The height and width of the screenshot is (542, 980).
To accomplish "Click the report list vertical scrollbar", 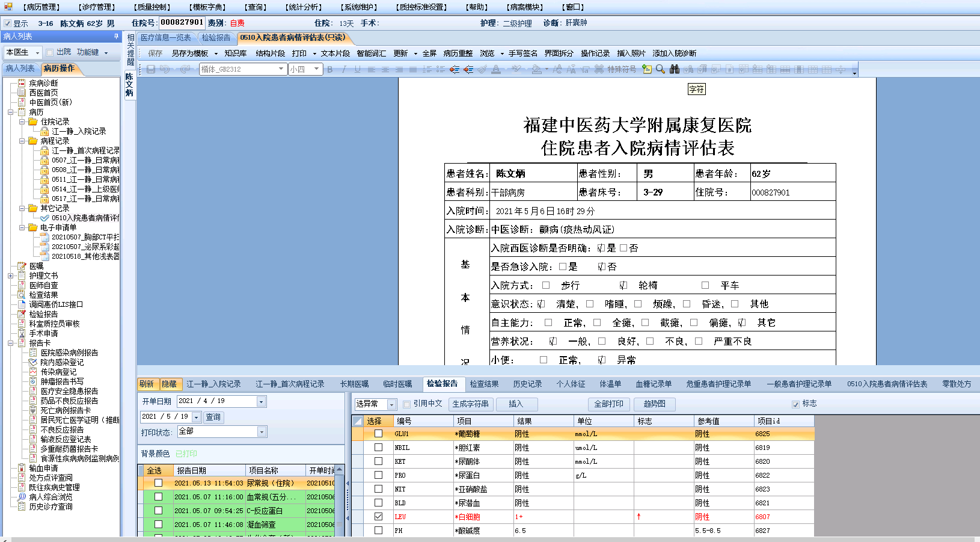I will coord(340,499).
